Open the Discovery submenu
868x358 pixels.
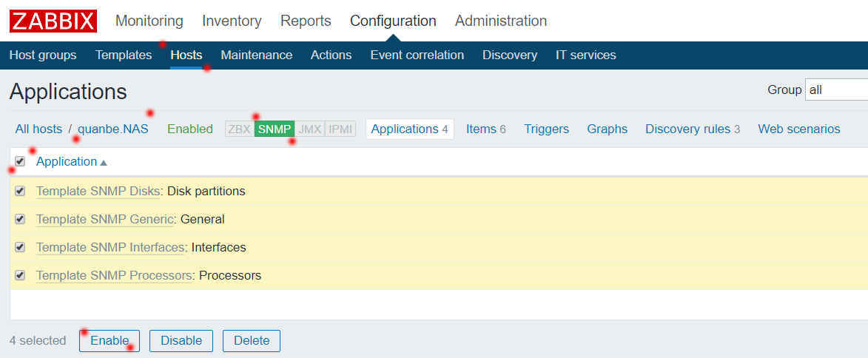[x=510, y=55]
